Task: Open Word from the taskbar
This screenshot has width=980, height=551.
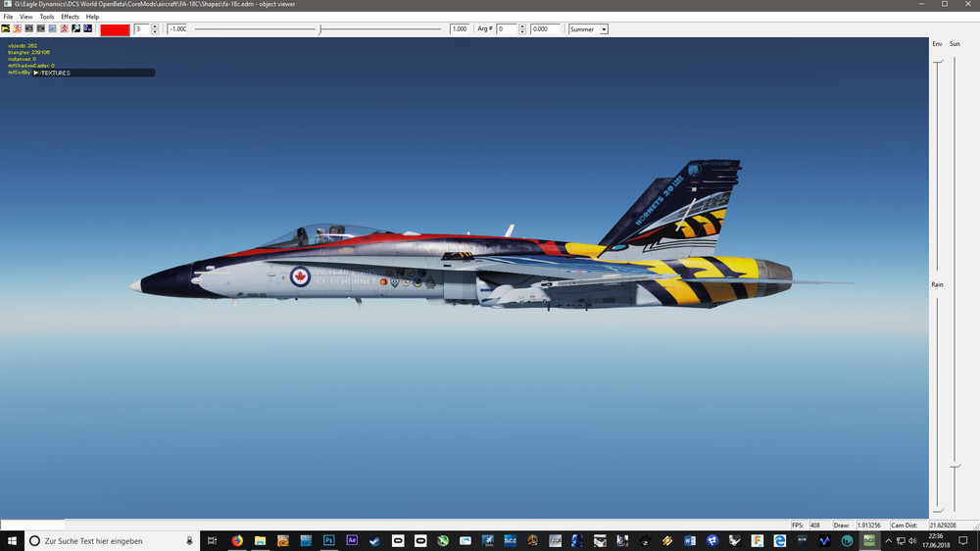Action: pos(689,541)
